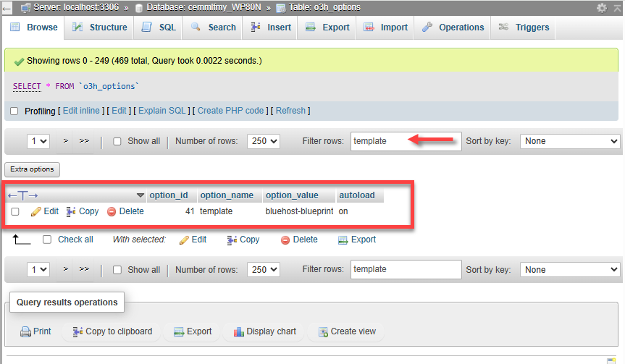Click Database cemmlfmy_WP80N breadcrumb link
This screenshot has height=364, width=625.
(204, 7)
